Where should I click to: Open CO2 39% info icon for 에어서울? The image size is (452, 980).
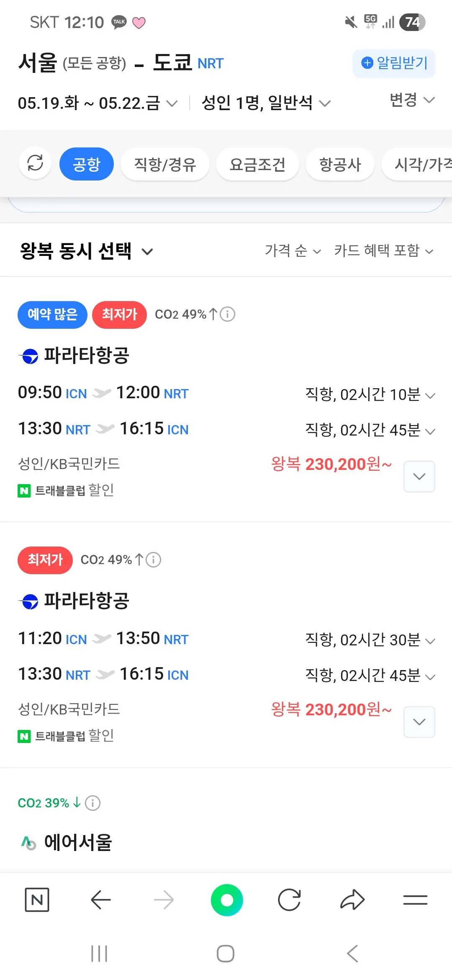[x=92, y=803]
